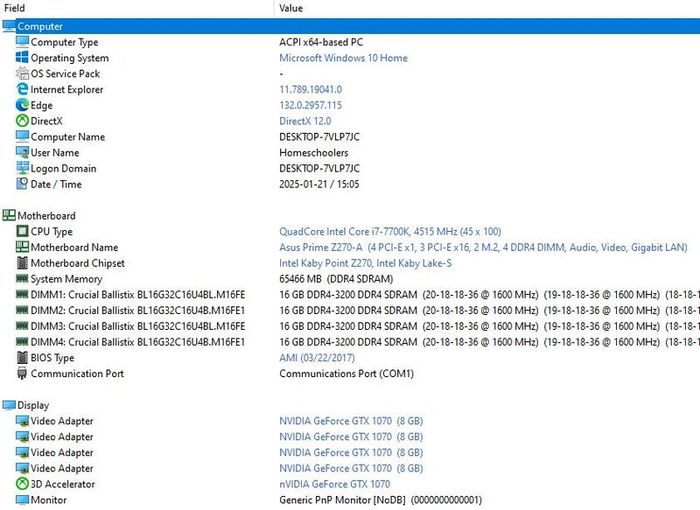Click the 65466 MB (DDR4 SDRAM) value
The width and height of the screenshot is (700, 510).
click(x=336, y=279)
